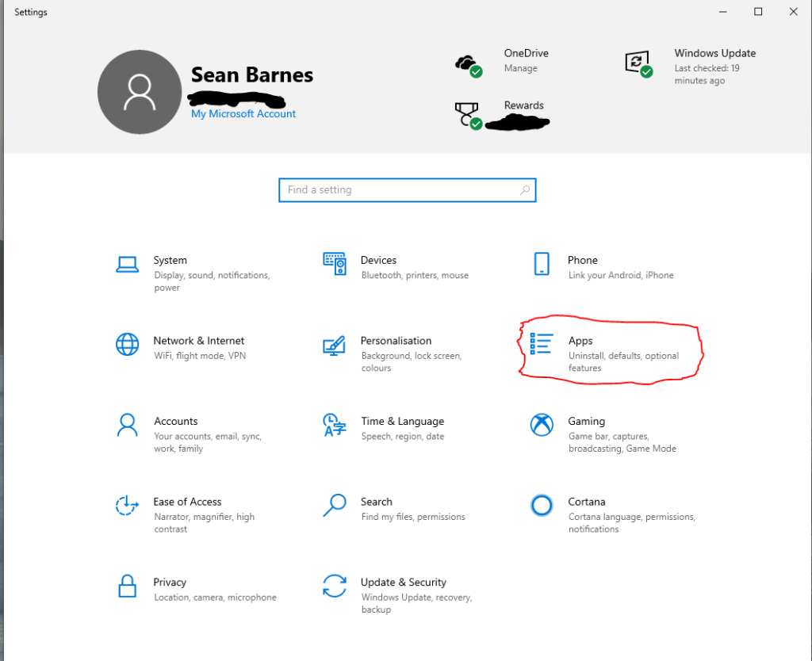
Task: Click the Rewards medal icon
Action: tap(469, 116)
